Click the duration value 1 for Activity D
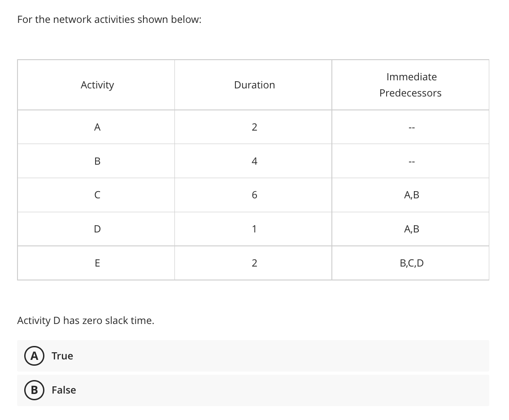The height and width of the screenshot is (420, 509). 254,229
